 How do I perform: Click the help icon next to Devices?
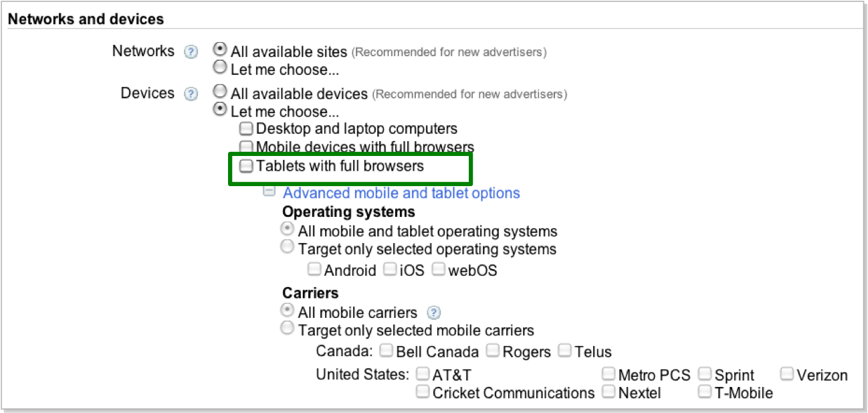pyautogui.click(x=191, y=94)
